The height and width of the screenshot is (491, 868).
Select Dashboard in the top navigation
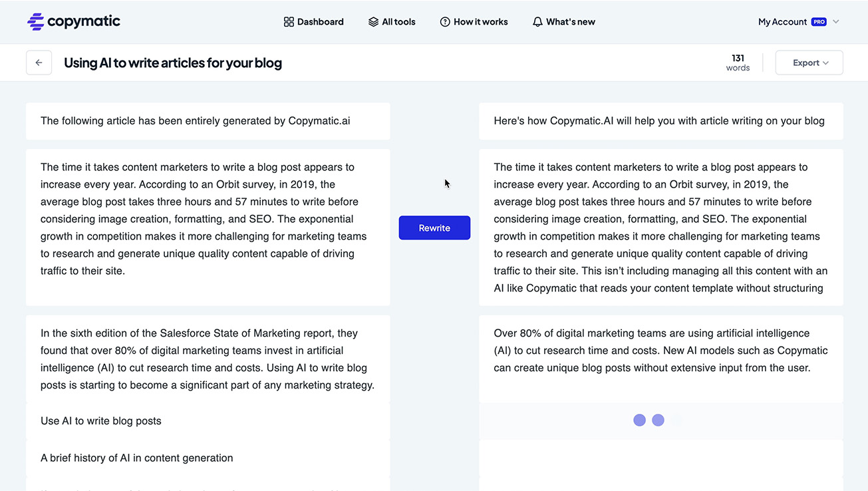coord(320,21)
